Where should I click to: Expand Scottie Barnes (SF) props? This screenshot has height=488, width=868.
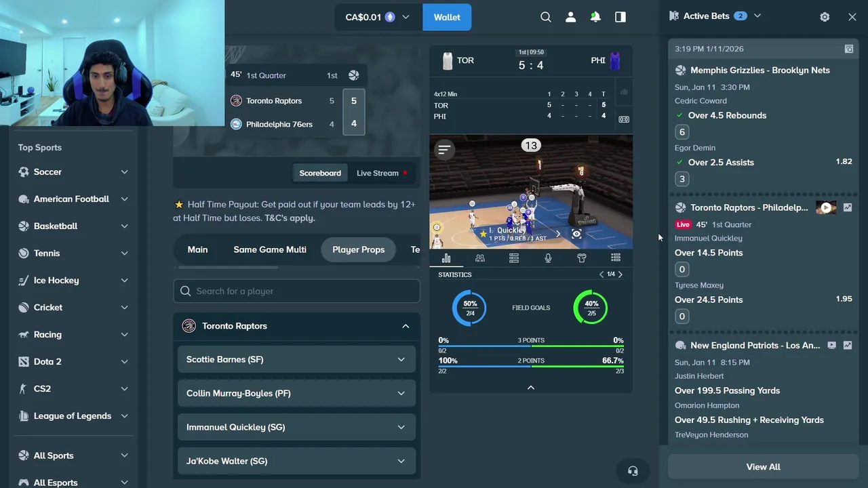[x=296, y=359]
